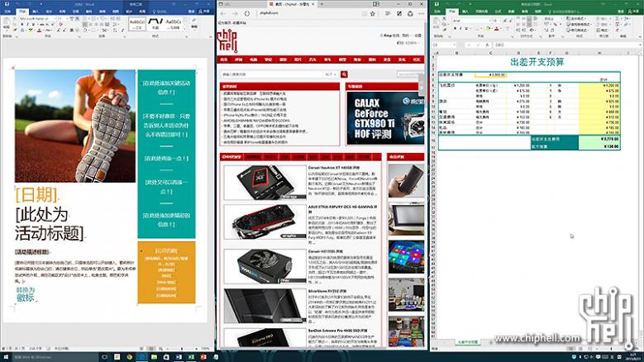Open search type dropdown beside Chiphell search
The height and width of the screenshot is (362, 644).
[x=331, y=74]
